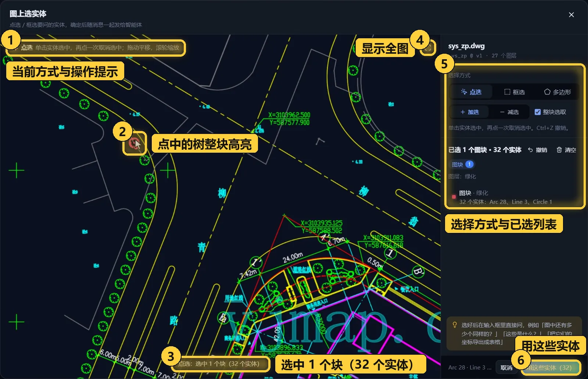This screenshot has height=379, width=588.
Task: Switch to 框选 box selection mode
Action: pos(514,92)
